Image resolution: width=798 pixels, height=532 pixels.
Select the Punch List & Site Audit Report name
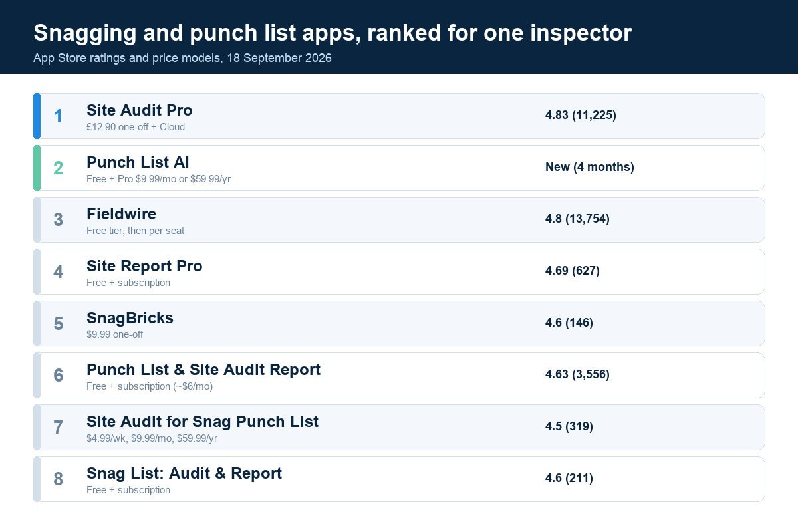pyautogui.click(x=203, y=370)
